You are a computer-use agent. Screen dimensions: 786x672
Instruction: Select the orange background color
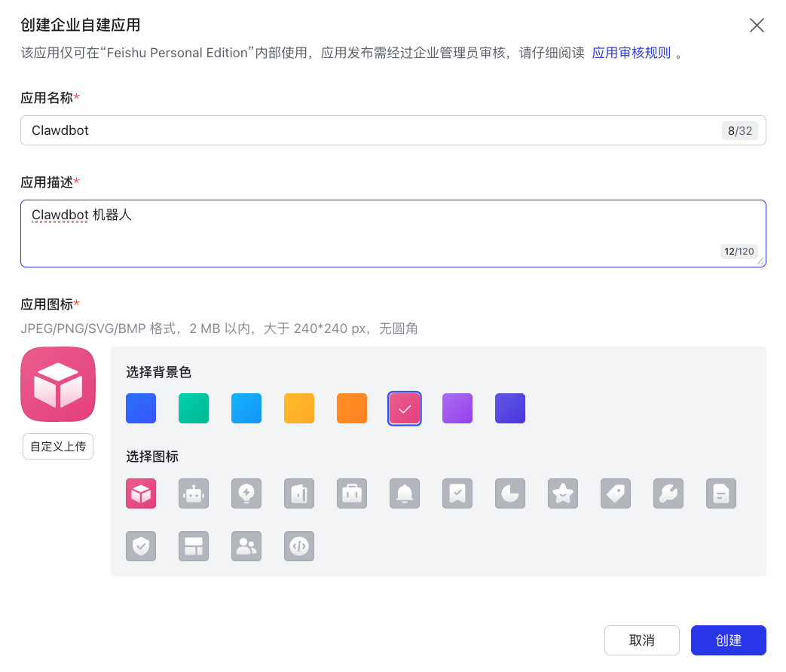352,408
